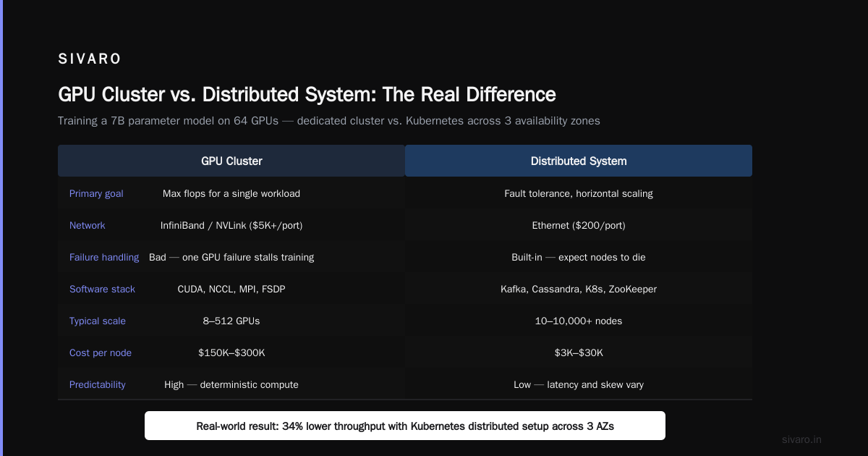Select the main title about GPU Cluster vs. Distributed System

coord(307,95)
